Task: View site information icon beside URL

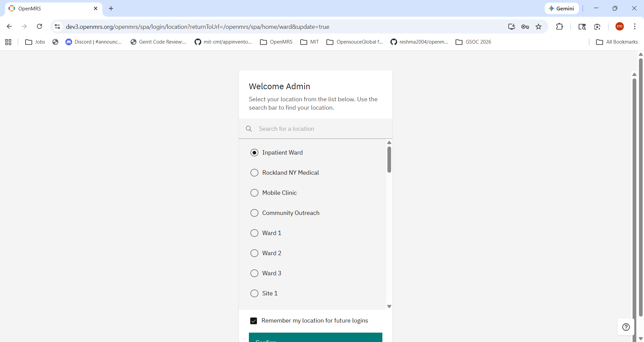Action: tap(57, 26)
